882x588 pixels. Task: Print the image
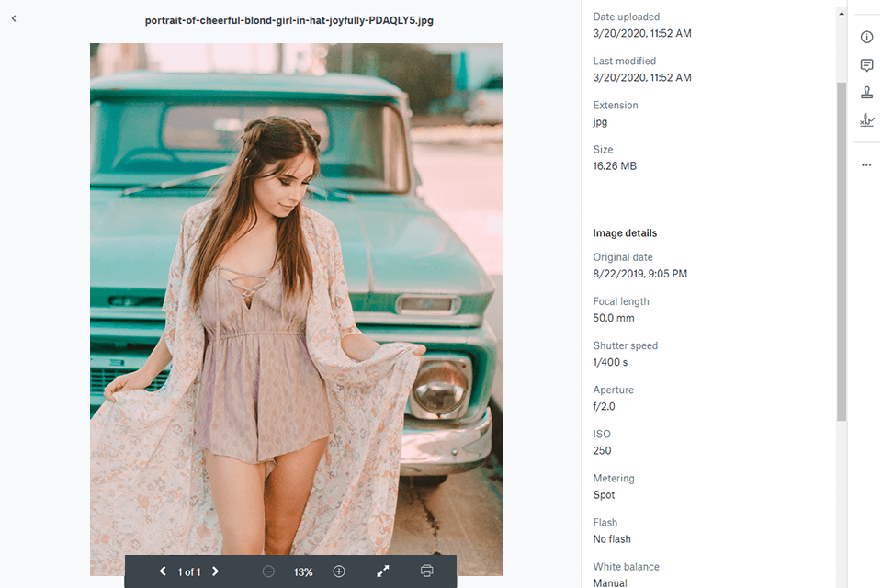pos(426,571)
